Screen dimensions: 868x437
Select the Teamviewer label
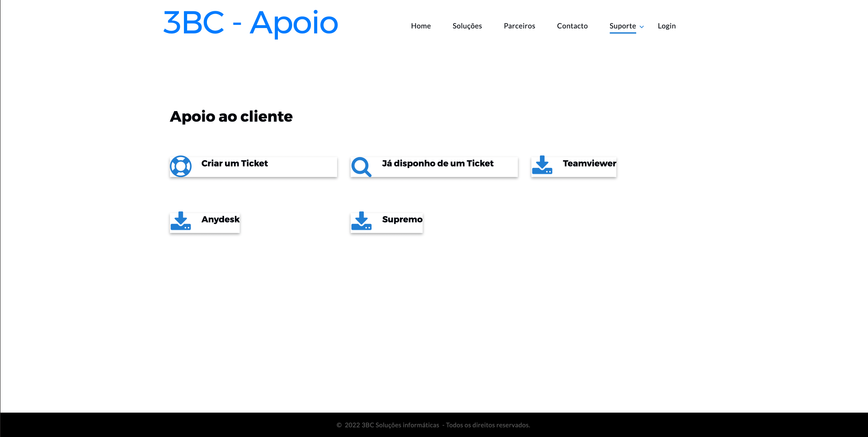point(589,163)
